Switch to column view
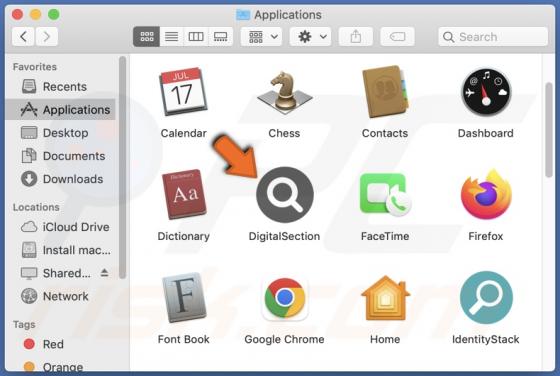The image size is (560, 376). (196, 36)
